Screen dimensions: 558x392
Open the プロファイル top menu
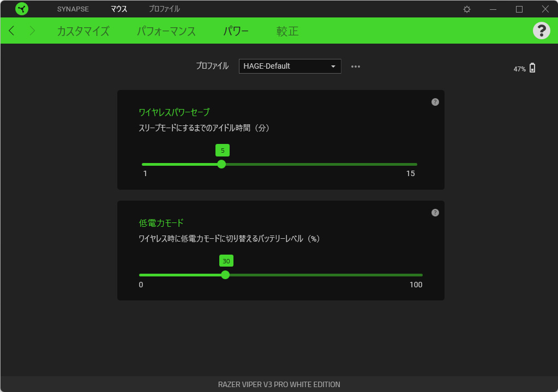pos(164,9)
